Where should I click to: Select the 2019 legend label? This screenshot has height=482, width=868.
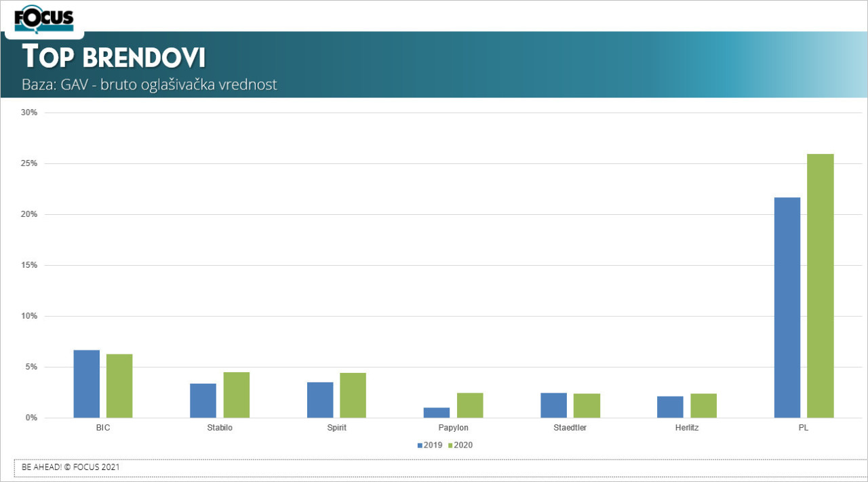(433, 445)
